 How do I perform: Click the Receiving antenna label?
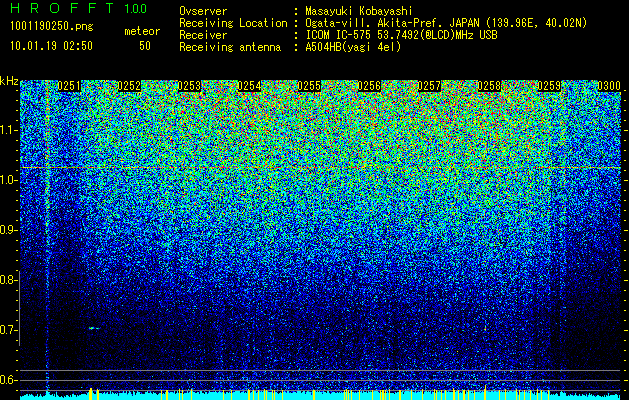230,47
